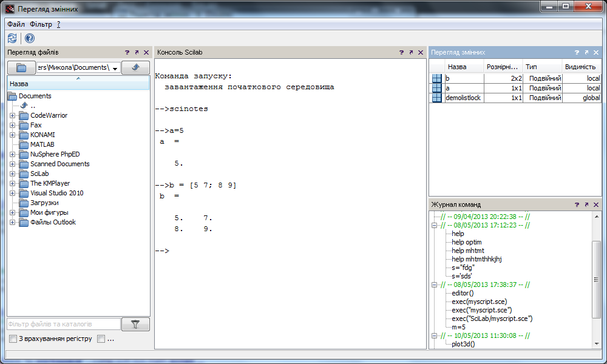607x364 pixels.
Task: Click the console prompt line
Action: coord(290,251)
